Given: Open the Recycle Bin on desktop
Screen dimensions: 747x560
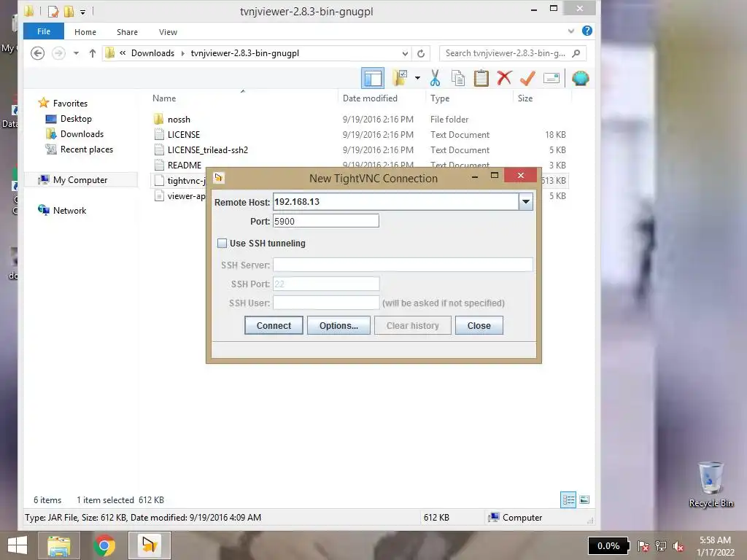Looking at the screenshot, I should point(711,485).
